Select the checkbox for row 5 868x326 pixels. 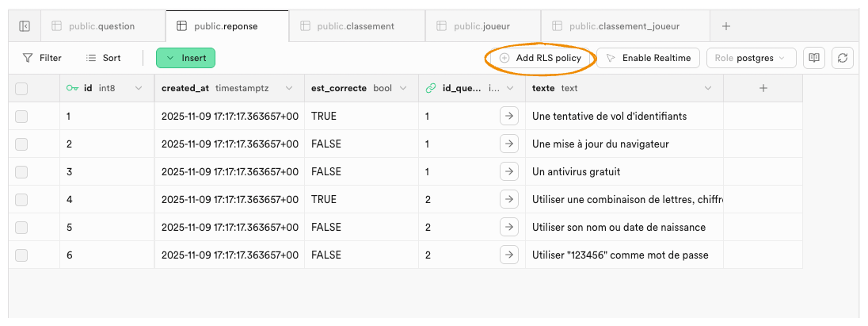[21, 227]
